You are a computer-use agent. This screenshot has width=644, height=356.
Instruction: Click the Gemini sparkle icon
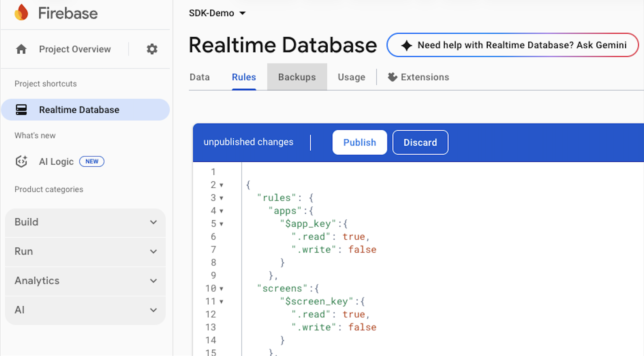[x=407, y=45]
